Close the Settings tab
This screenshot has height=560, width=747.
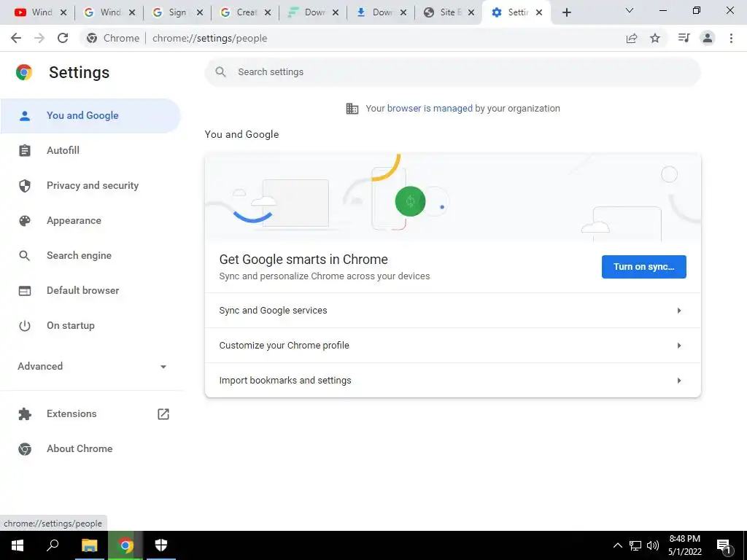pos(539,12)
